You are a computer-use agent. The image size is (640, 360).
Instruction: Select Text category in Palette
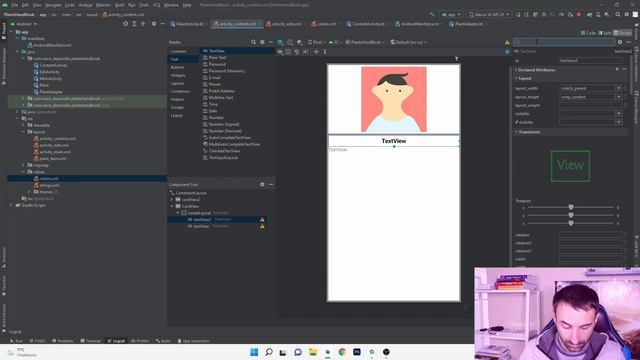pos(175,59)
